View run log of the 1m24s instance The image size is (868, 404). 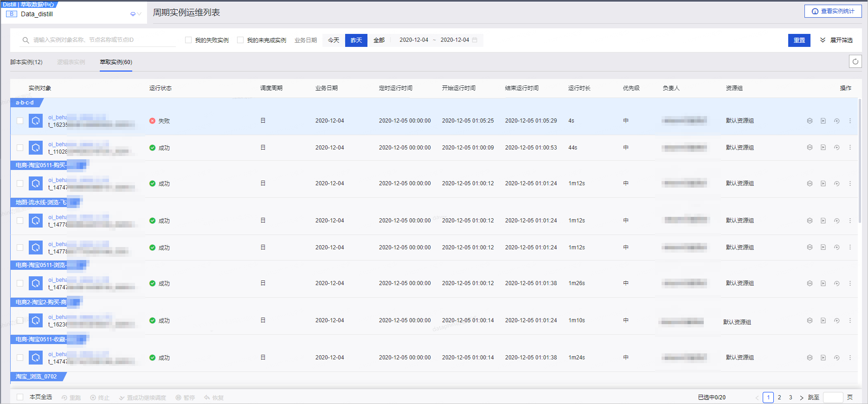point(823,358)
